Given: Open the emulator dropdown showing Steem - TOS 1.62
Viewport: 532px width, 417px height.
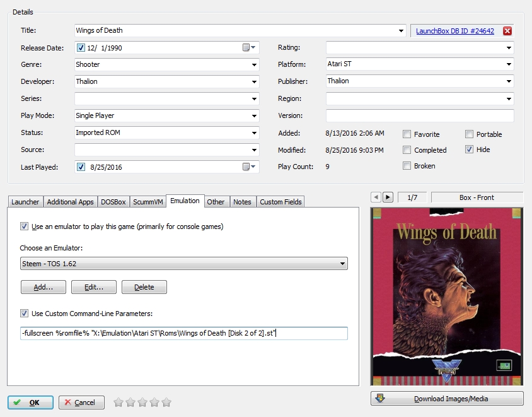Looking at the screenshot, I should tap(184, 264).
